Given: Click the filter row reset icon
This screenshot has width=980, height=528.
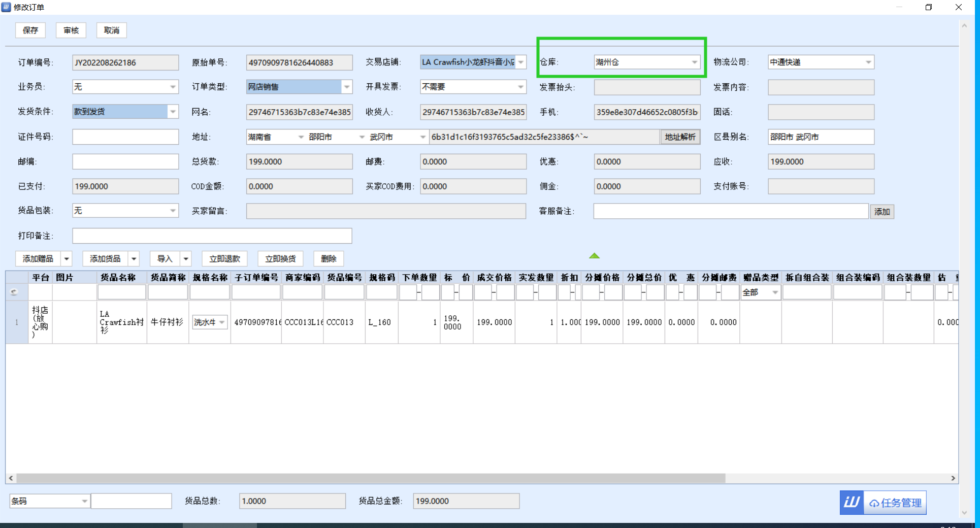Looking at the screenshot, I should click(14, 292).
